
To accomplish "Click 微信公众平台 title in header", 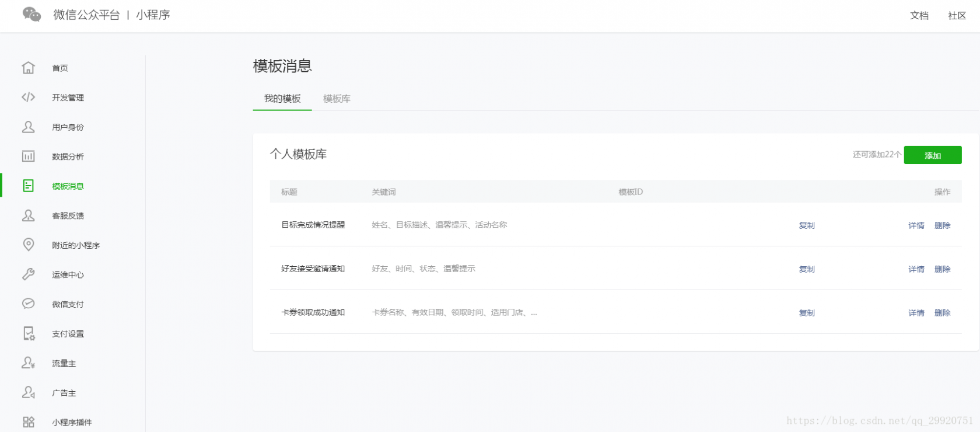I will pos(86,15).
